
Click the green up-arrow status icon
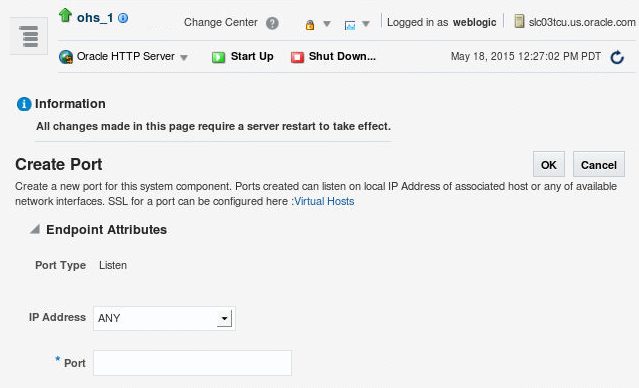click(65, 15)
